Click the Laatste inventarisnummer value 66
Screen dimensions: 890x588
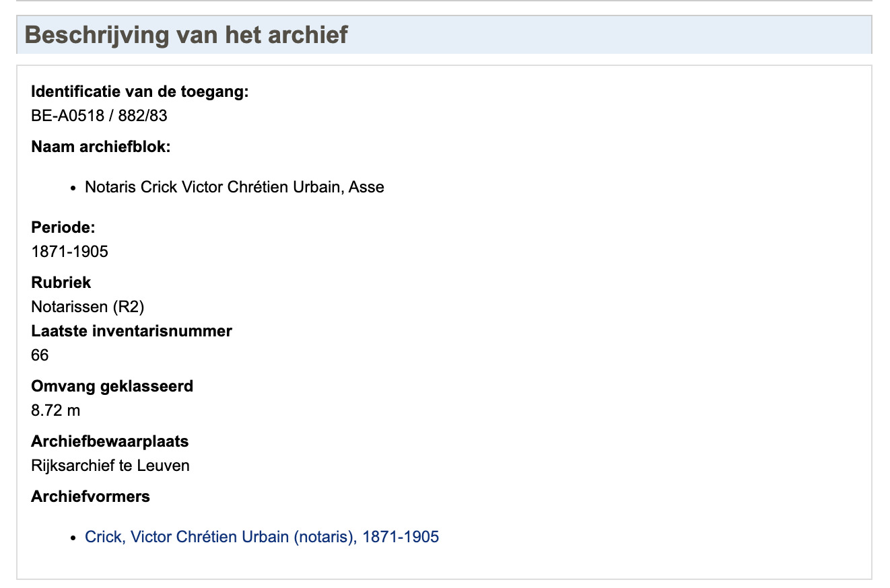pos(40,355)
